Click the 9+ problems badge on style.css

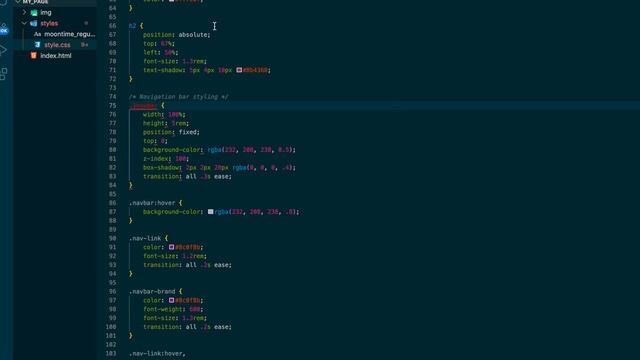tap(84, 45)
